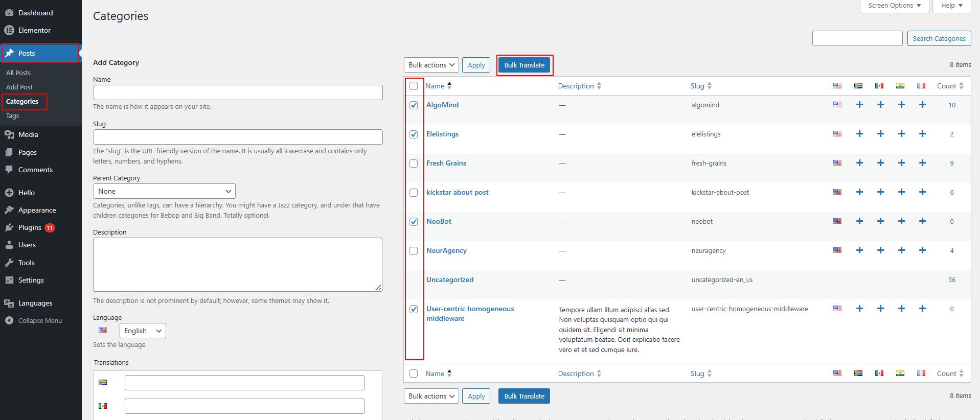This screenshot has height=420, width=980.
Task: Open Tags under the Posts menu
Action: 13,116
